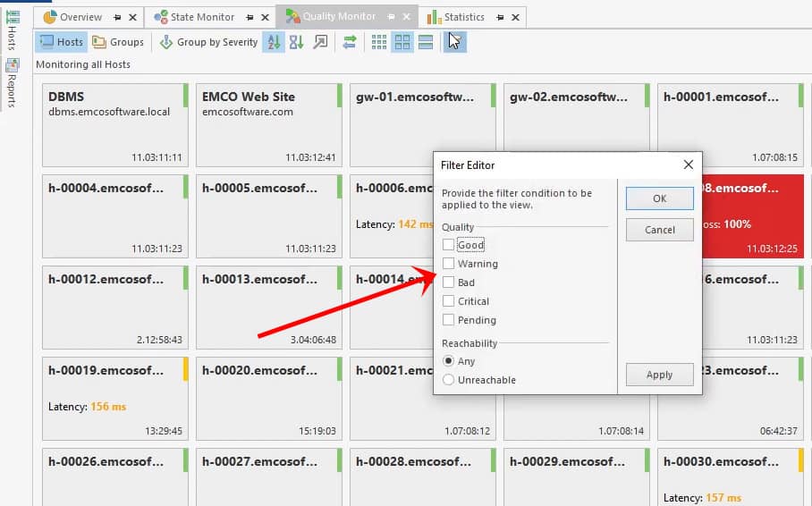This screenshot has width=812, height=506.
Task: Pin the Quality Monitor tab
Action: coord(392,18)
